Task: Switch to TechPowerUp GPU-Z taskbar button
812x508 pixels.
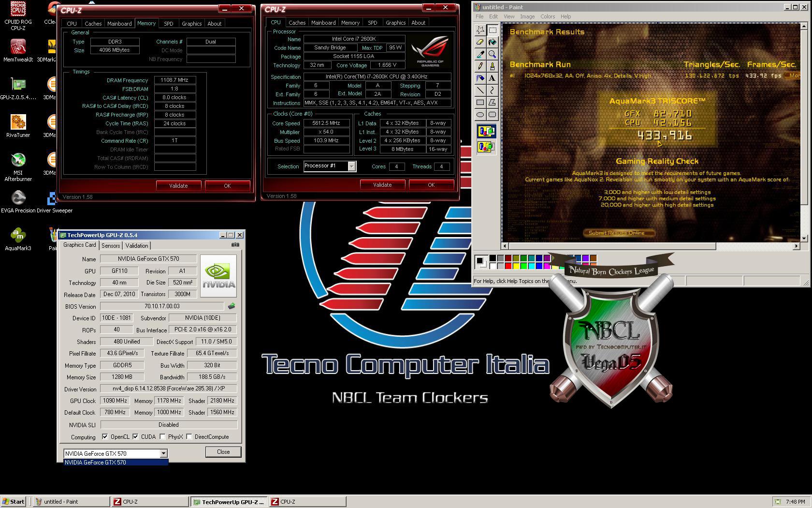Action: 229,502
